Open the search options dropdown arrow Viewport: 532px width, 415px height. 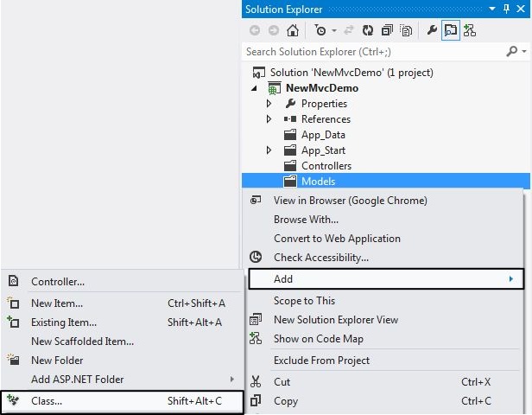tap(524, 51)
